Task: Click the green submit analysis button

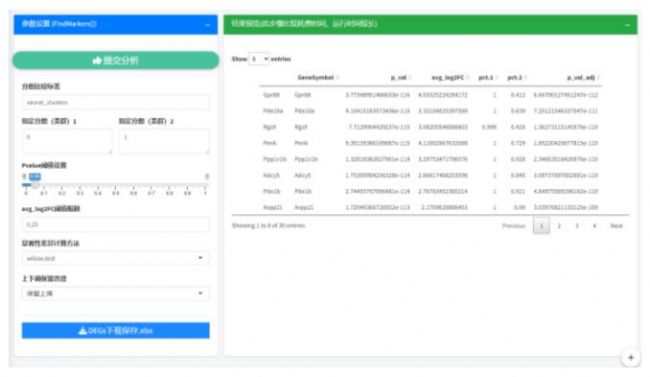Action: coord(116,61)
